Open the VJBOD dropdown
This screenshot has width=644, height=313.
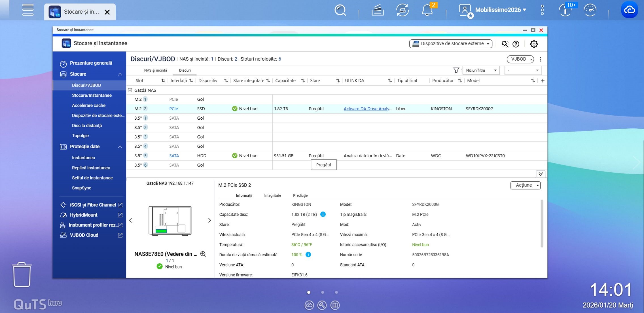520,59
